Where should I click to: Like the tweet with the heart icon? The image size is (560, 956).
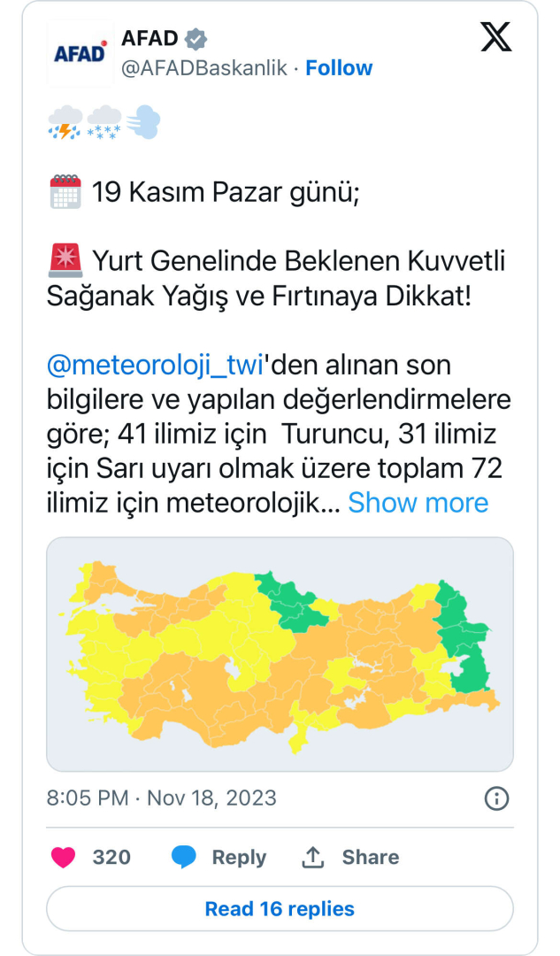pos(63,857)
